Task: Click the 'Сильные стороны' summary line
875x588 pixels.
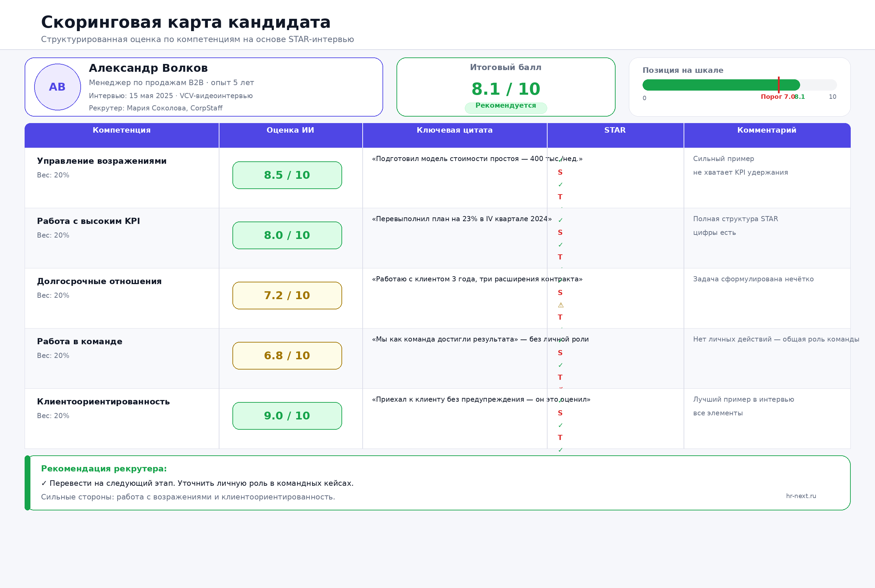Action: pos(188,497)
